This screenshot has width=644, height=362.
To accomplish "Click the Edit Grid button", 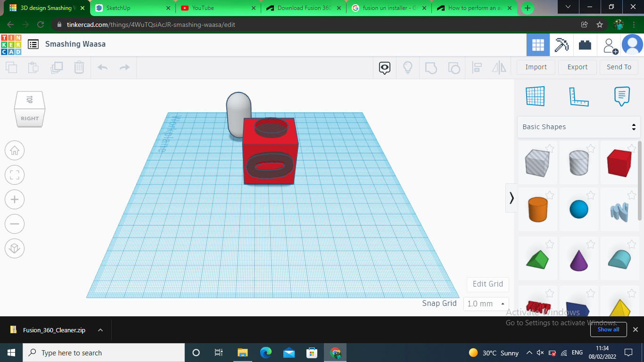I will click(x=487, y=284).
